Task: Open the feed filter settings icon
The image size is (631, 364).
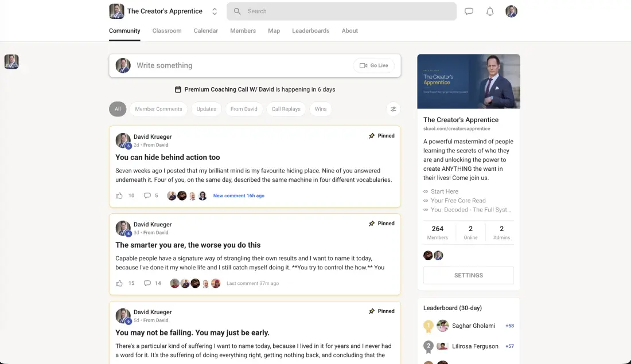Action: (393, 109)
